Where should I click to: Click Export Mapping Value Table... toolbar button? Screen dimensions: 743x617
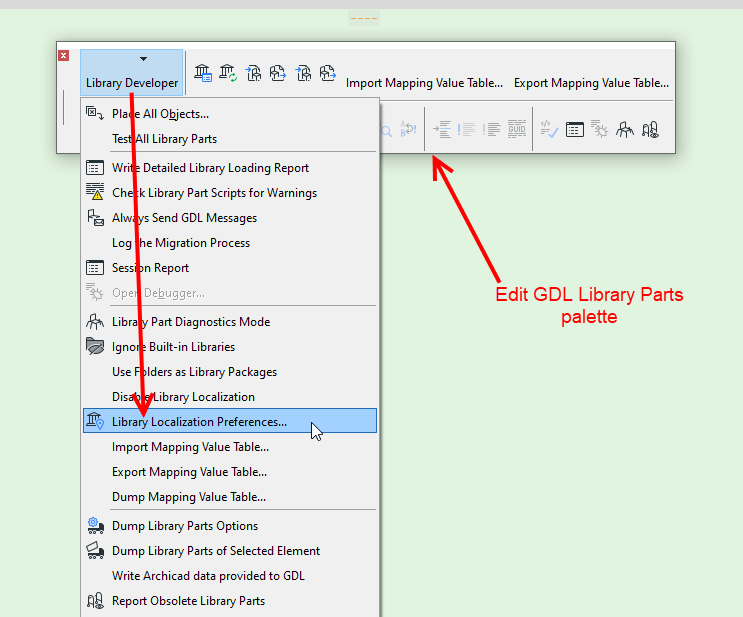[591, 83]
